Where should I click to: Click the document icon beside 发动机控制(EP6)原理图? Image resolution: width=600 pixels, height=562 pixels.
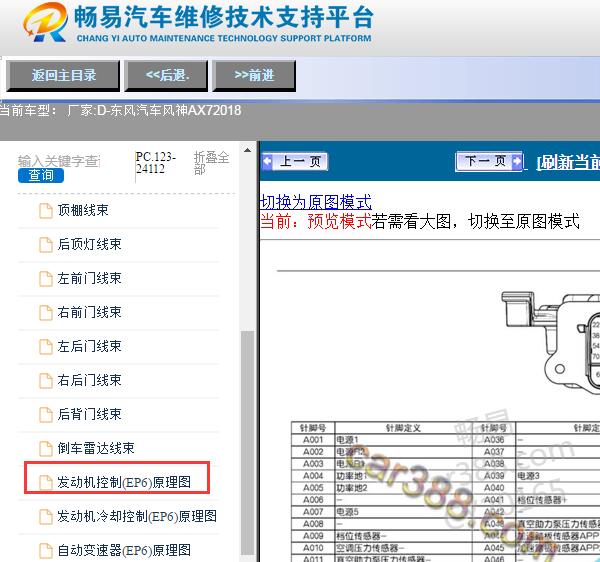46,483
